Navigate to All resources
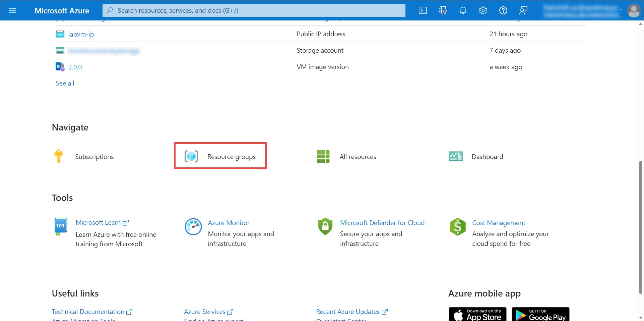 (x=358, y=157)
